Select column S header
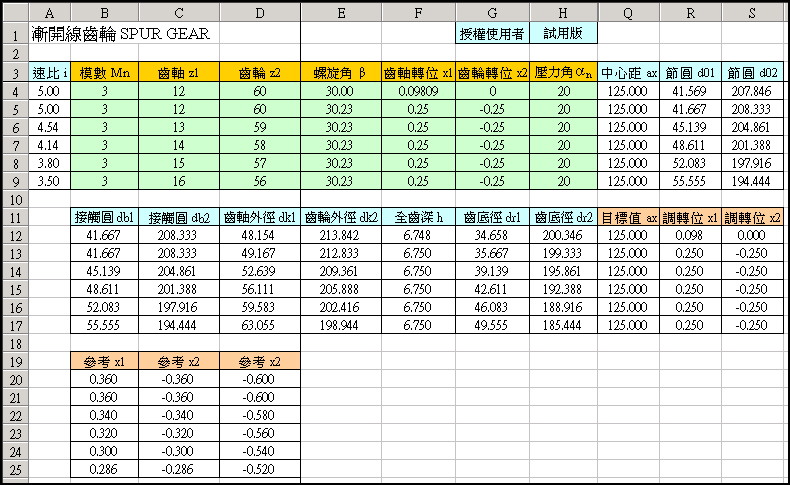 (x=752, y=13)
